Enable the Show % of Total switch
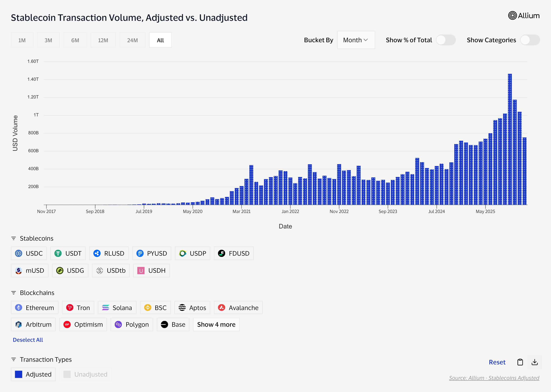The height and width of the screenshot is (392, 551). (x=446, y=40)
